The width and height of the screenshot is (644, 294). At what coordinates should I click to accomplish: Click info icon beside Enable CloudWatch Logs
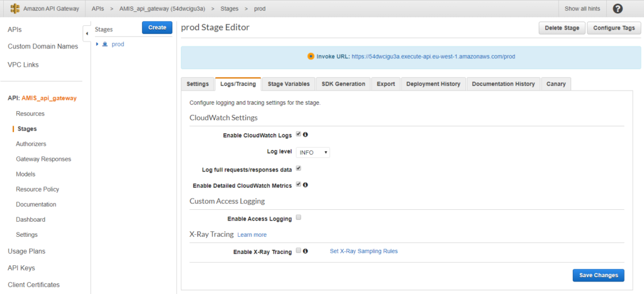tap(306, 134)
